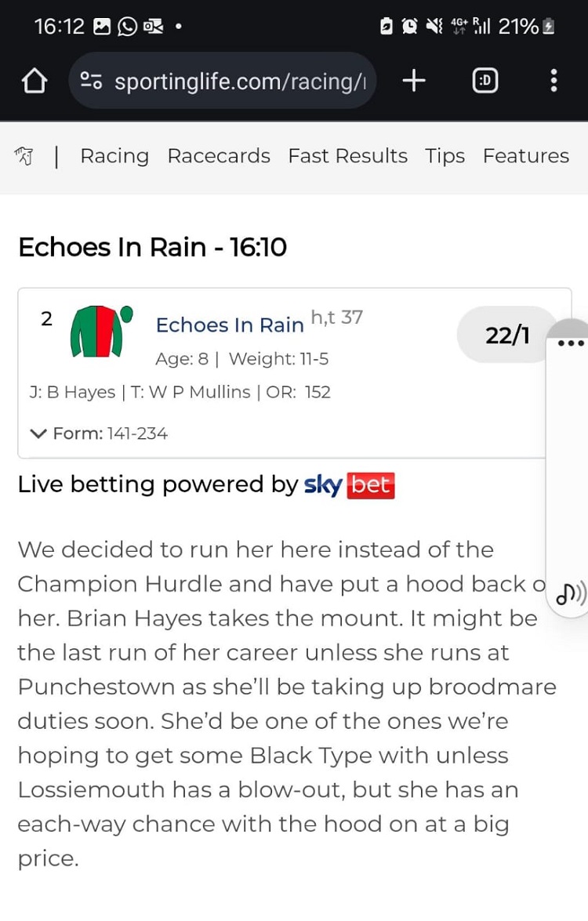The width and height of the screenshot is (588, 921).
Task: Tap the sportinglife.com address bar
Action: pyautogui.click(x=239, y=81)
